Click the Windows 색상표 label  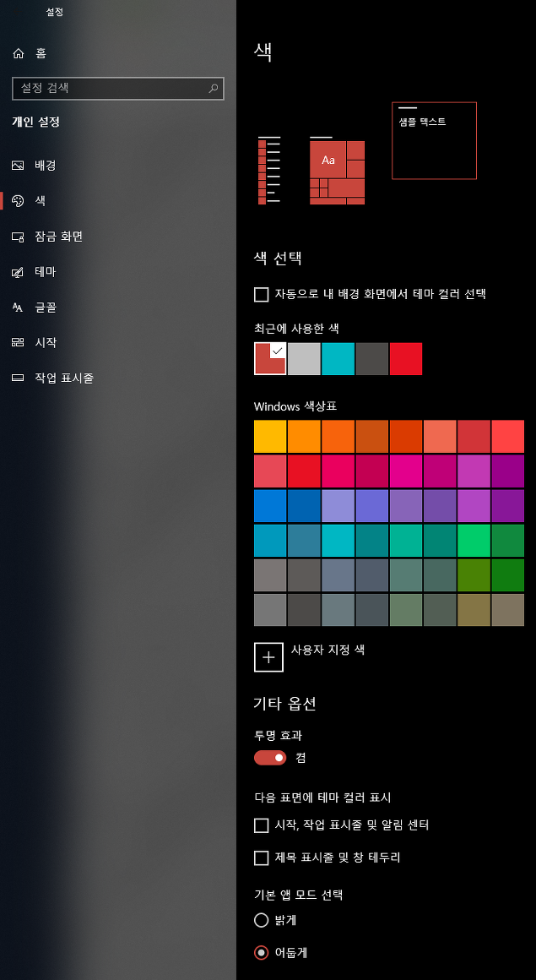(x=295, y=406)
